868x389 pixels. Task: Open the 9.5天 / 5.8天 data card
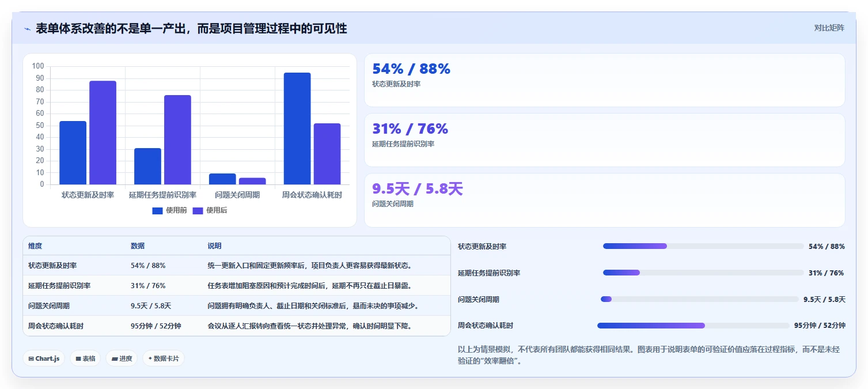(x=605, y=200)
